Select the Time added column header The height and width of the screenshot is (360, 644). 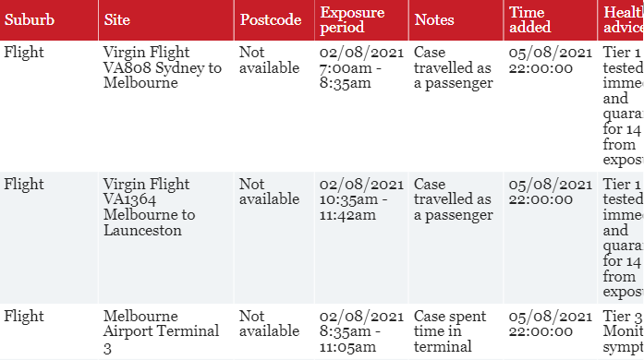point(551,20)
